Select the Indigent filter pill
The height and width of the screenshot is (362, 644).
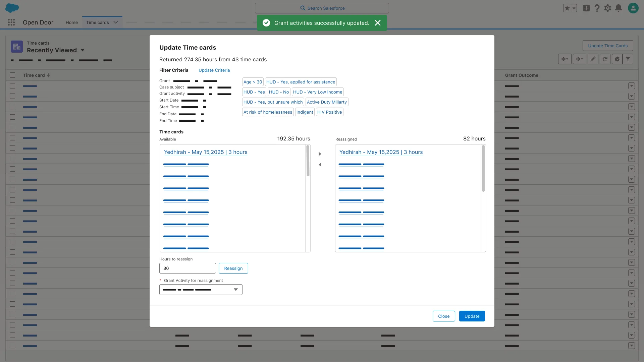(305, 112)
